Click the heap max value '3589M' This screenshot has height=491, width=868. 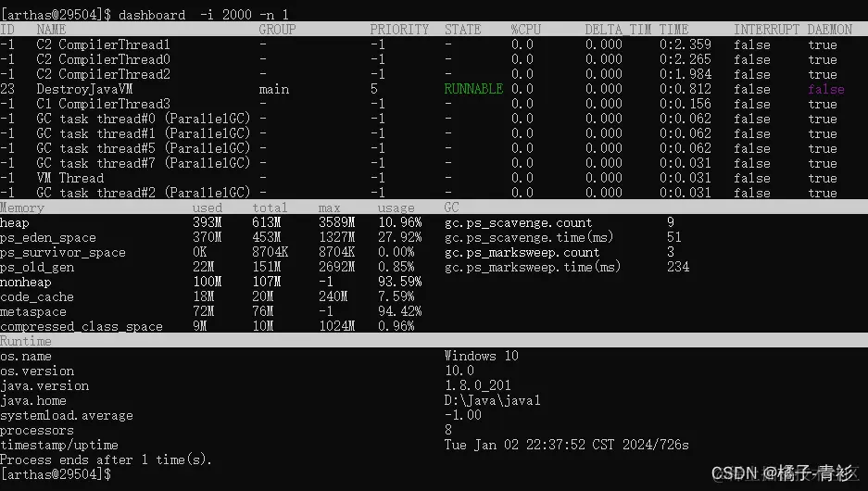click(336, 222)
